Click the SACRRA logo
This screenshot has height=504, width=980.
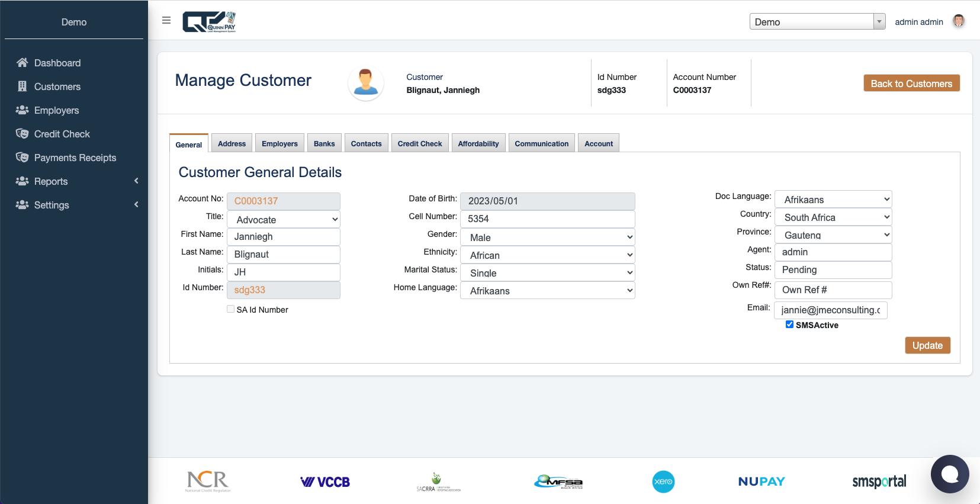pos(438,482)
